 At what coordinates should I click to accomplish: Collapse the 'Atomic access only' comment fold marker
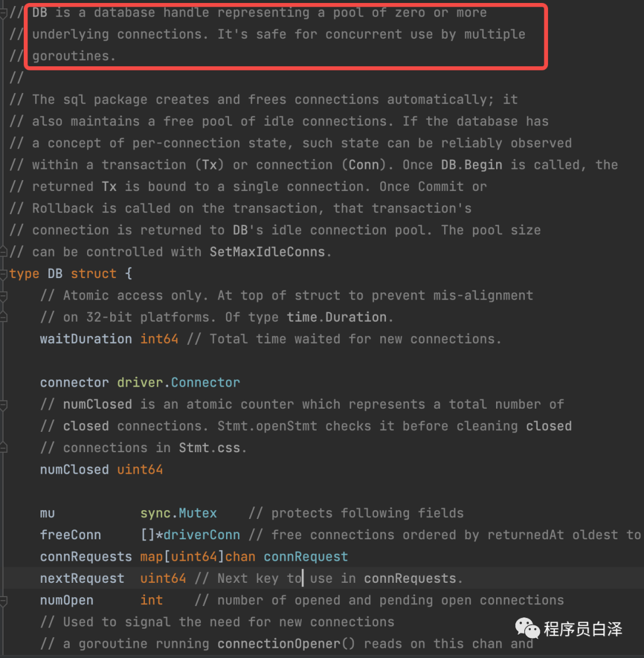point(3,295)
